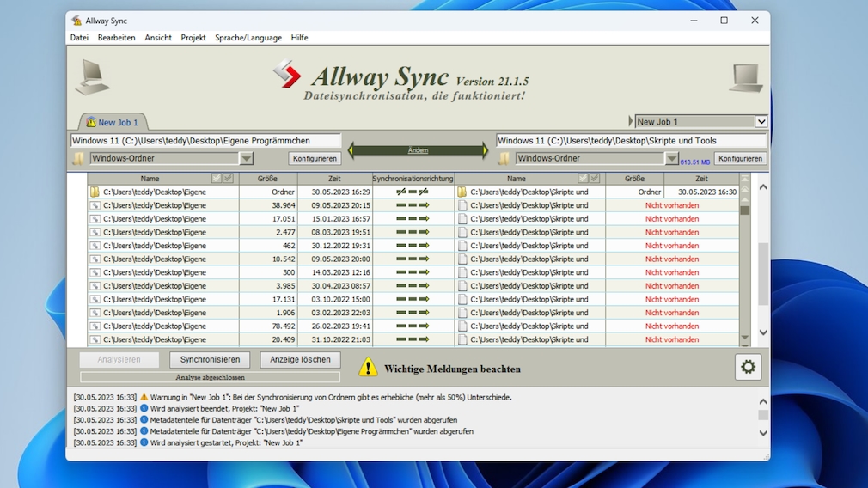Click the left folder icon beside Windows-Ordner
Image resolution: width=868 pixels, height=488 pixels.
(x=78, y=159)
